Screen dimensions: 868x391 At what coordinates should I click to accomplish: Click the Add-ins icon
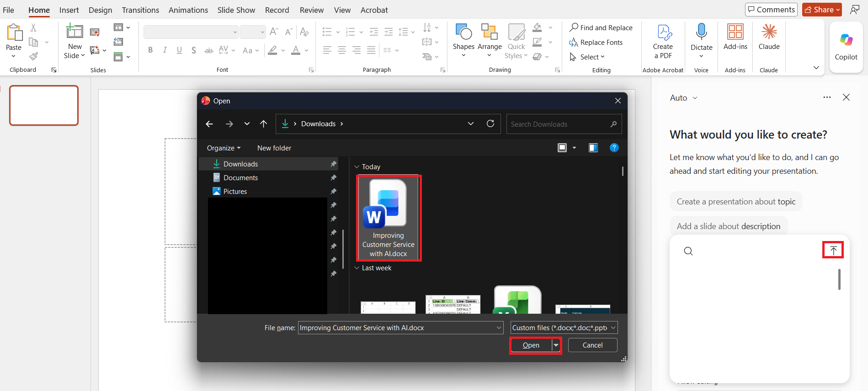pyautogui.click(x=735, y=32)
